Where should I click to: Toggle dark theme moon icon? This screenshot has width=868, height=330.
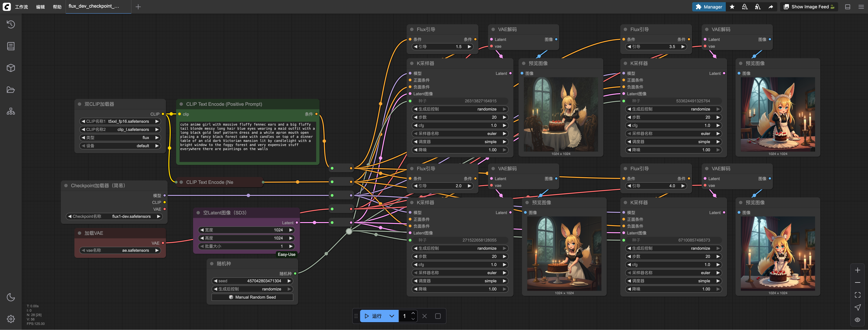[11, 297]
